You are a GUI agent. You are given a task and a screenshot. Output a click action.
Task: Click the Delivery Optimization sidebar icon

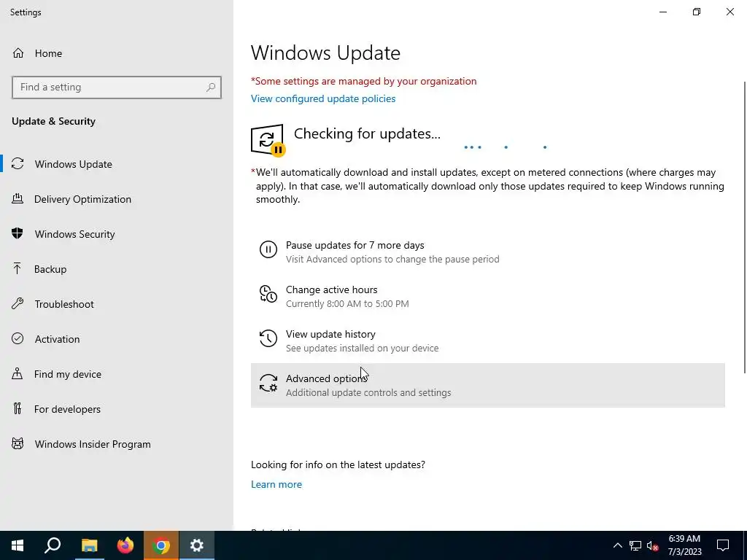(18, 198)
